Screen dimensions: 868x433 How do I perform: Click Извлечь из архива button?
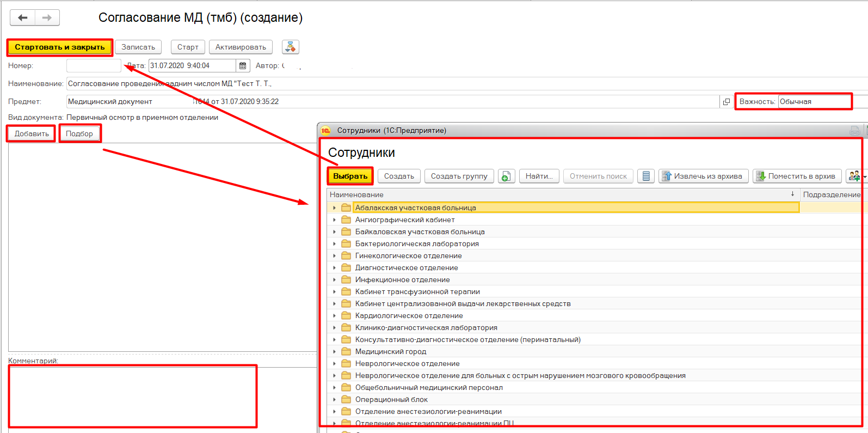(x=704, y=176)
